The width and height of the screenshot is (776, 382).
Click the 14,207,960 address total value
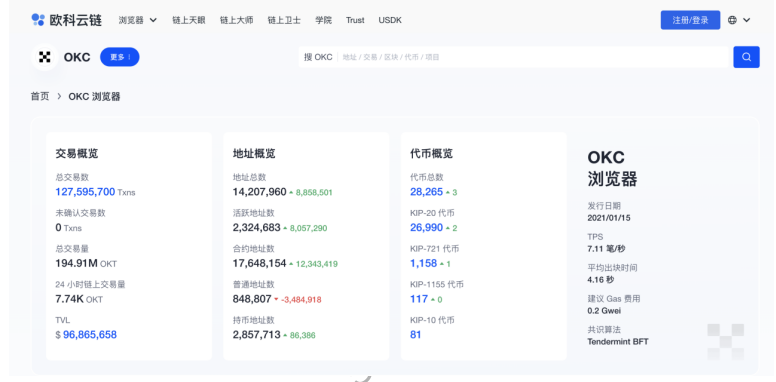click(x=259, y=192)
